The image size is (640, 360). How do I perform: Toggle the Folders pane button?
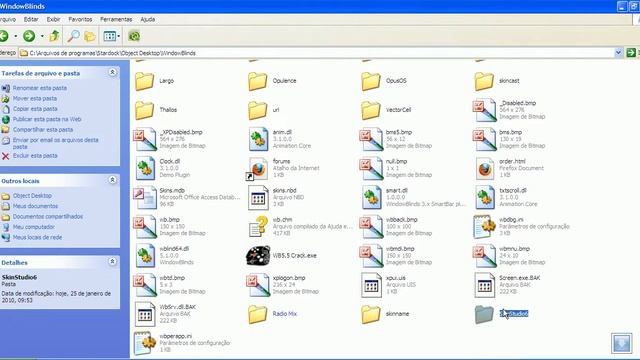[x=90, y=36]
